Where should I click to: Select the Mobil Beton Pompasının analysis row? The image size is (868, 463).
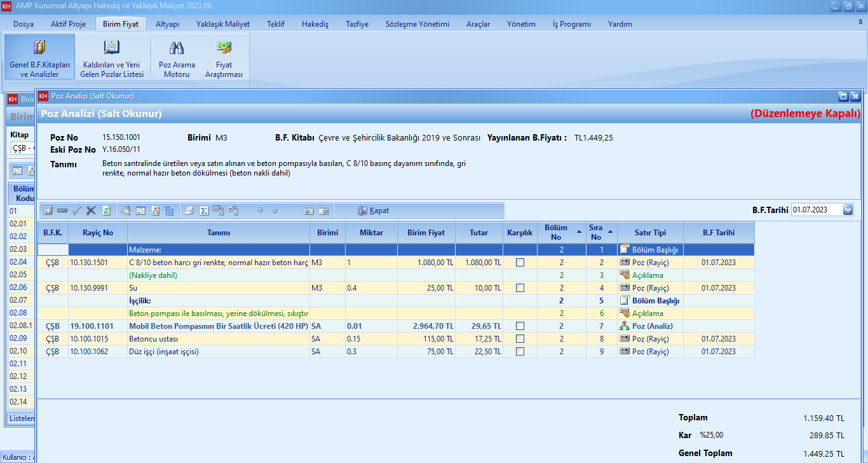point(218,326)
